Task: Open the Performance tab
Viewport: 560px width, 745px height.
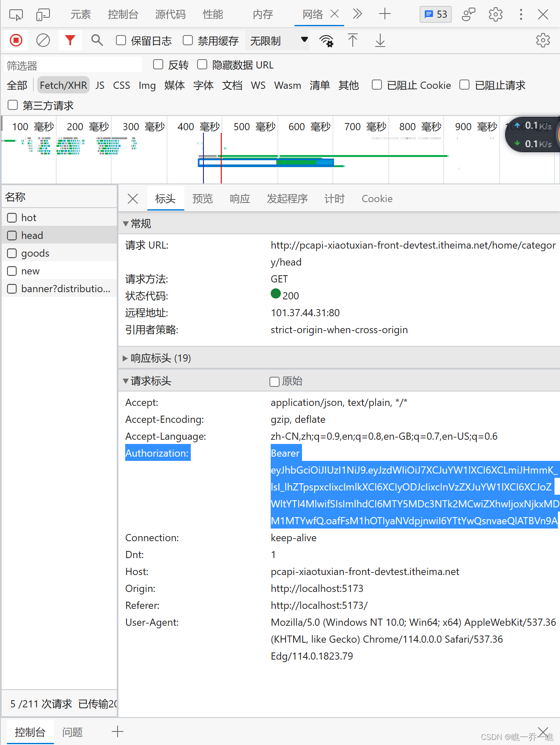Action: pos(213,14)
